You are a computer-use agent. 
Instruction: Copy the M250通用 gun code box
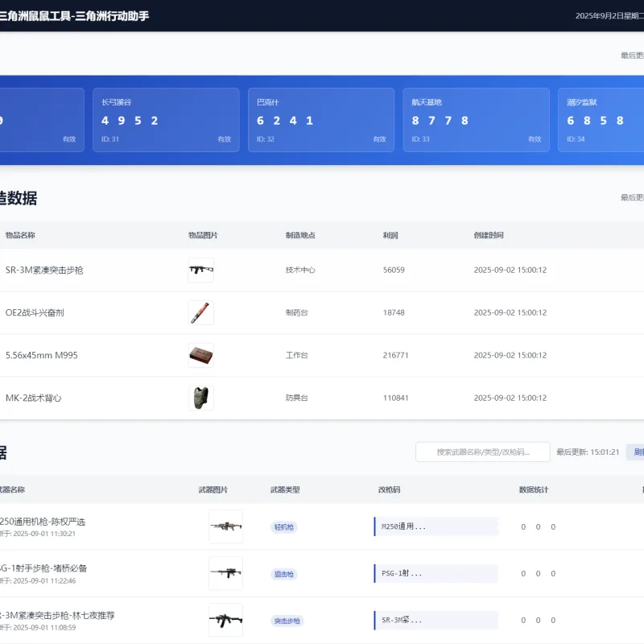(x=436, y=526)
